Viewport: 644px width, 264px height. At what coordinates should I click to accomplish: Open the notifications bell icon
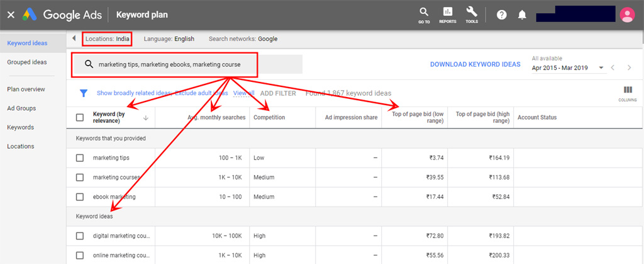tap(522, 15)
